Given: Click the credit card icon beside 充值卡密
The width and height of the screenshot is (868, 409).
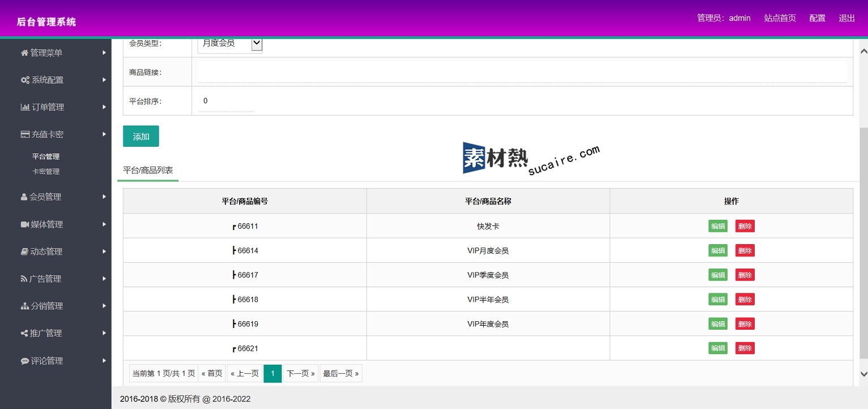Looking at the screenshot, I should (x=25, y=134).
